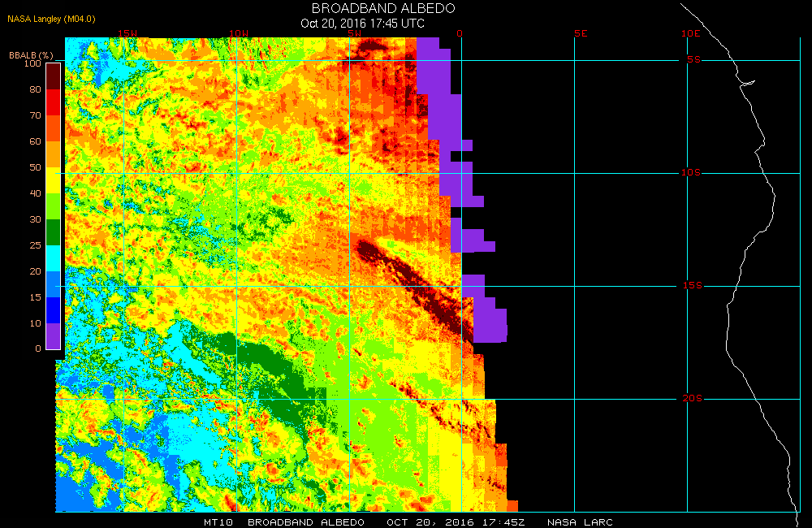The height and width of the screenshot is (528, 812).
Task: Pick the light green 30-40 legend swatch
Action: pyautogui.click(x=54, y=206)
